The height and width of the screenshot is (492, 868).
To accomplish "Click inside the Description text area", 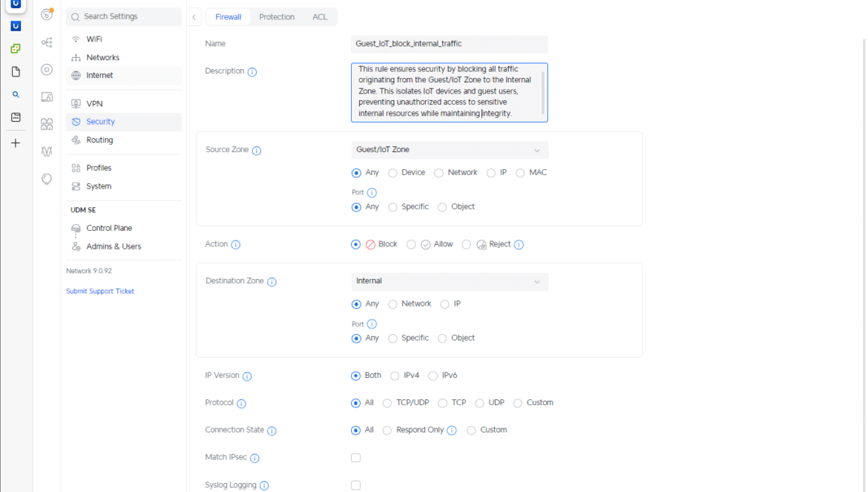I will click(449, 93).
